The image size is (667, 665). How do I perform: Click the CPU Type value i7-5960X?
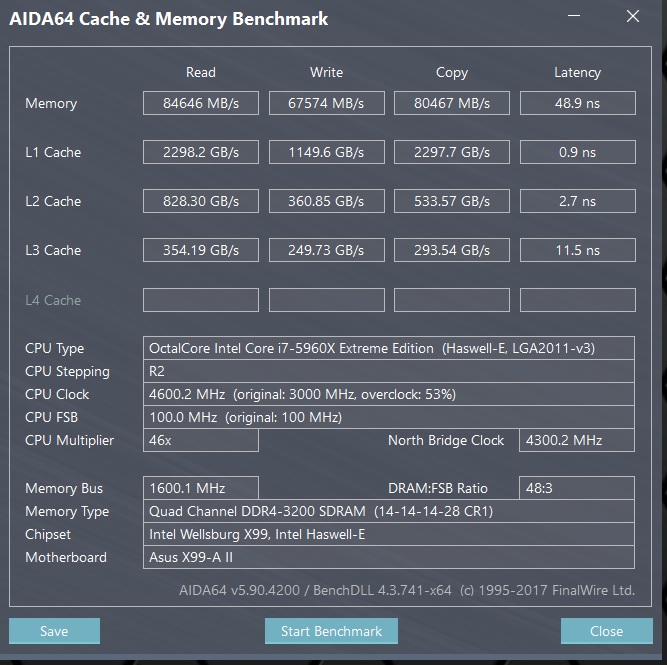click(389, 348)
